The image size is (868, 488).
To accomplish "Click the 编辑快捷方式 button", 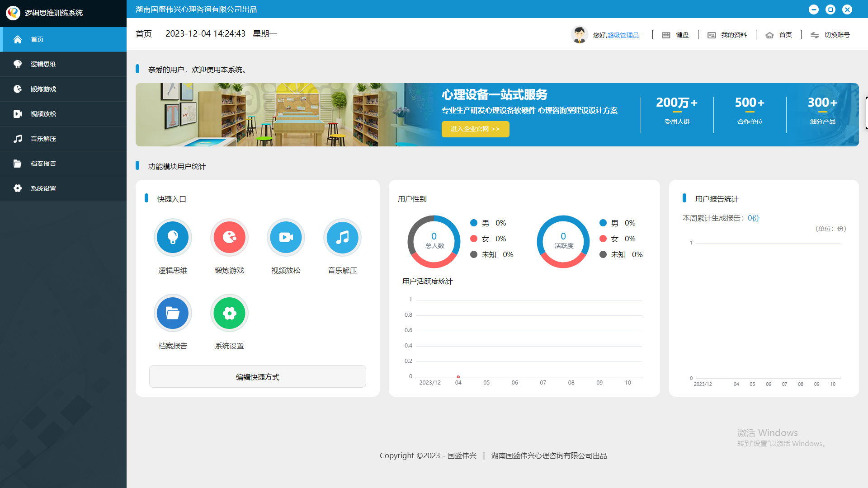I will [x=257, y=377].
